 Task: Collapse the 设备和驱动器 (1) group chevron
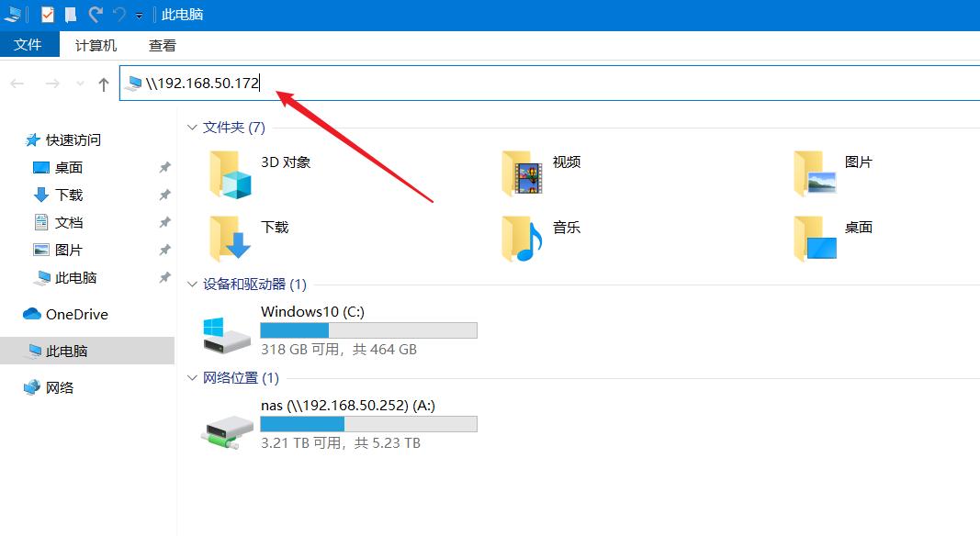[192, 285]
